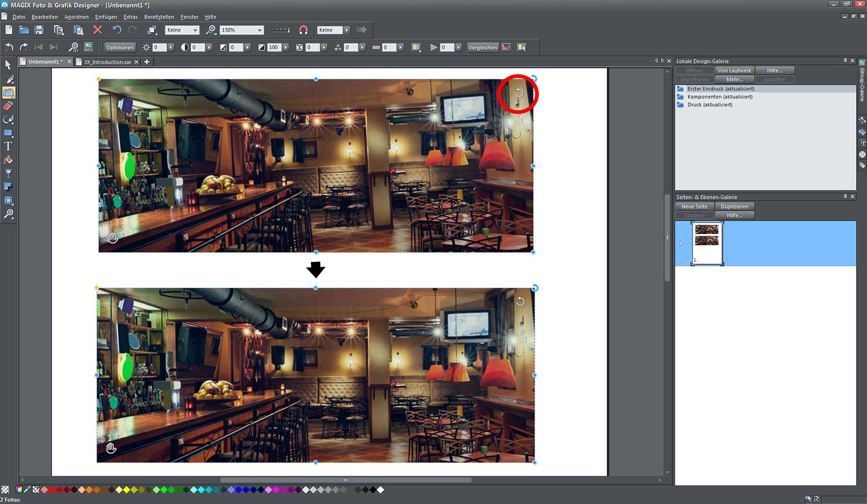This screenshot has width=867, height=504.
Task: Expand the page layers arrow in gallery
Action: (681, 243)
